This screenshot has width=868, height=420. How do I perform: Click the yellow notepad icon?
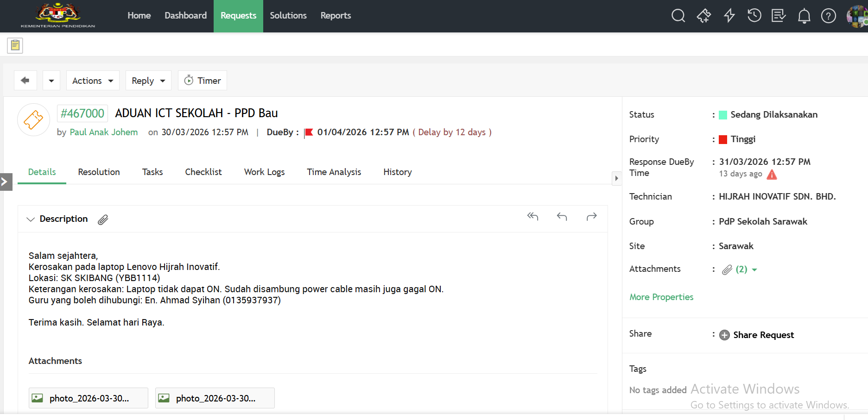[15, 45]
